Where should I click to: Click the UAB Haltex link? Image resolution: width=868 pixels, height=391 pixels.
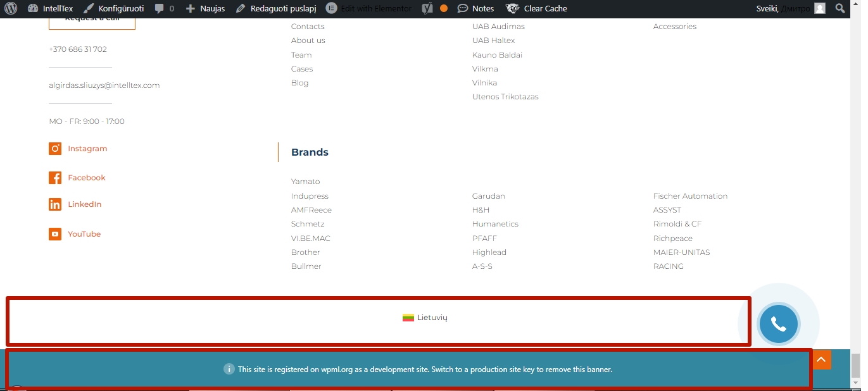(x=494, y=40)
